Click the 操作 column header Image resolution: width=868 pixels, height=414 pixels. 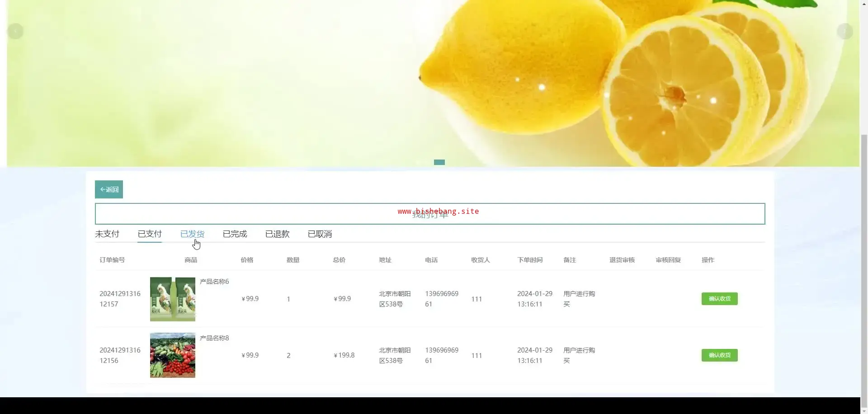[x=708, y=260]
